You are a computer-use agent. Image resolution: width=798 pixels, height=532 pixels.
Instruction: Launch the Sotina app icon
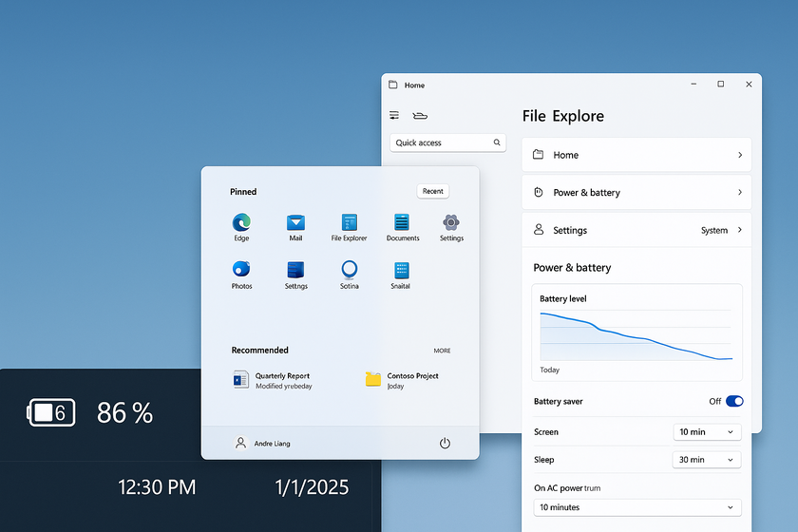[350, 270]
